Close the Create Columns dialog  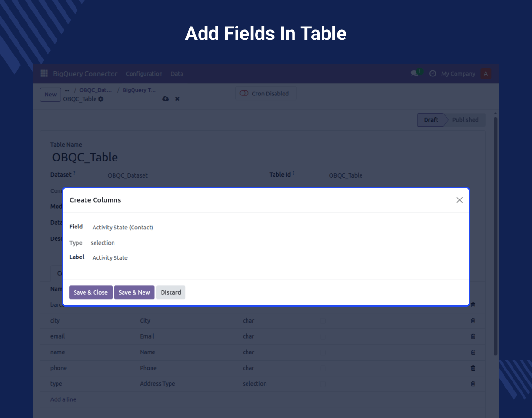(x=459, y=200)
